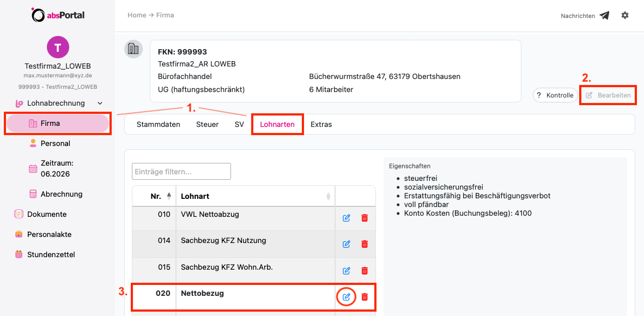Delete the Nettobezug entry via trash icon
Screen dimensions: 644x316
click(x=364, y=297)
